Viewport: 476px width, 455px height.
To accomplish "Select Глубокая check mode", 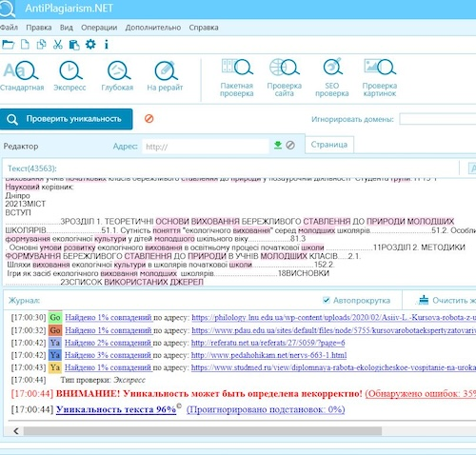I will (118, 76).
